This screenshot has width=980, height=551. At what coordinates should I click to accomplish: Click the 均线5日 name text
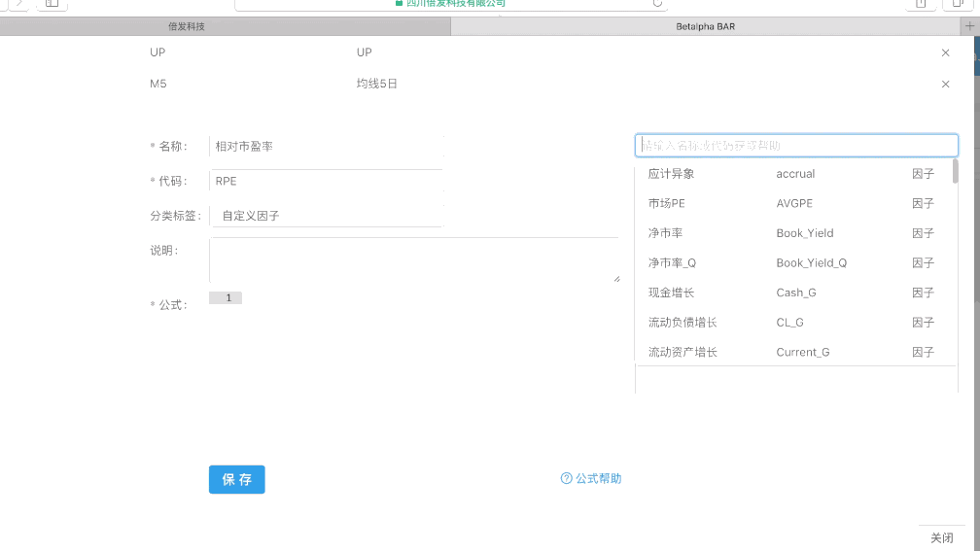click(377, 84)
